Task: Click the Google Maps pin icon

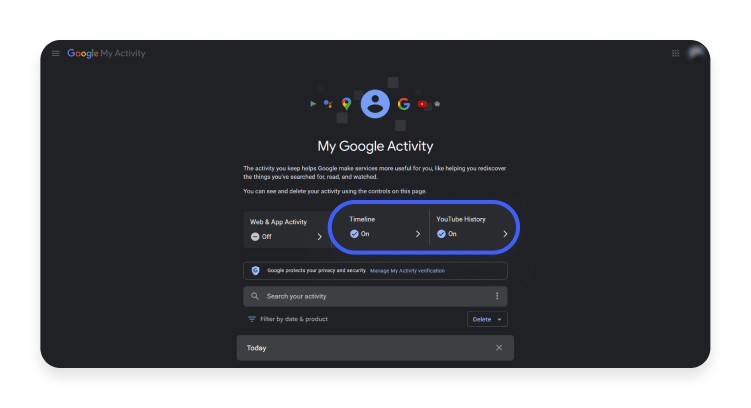Action: (x=346, y=103)
